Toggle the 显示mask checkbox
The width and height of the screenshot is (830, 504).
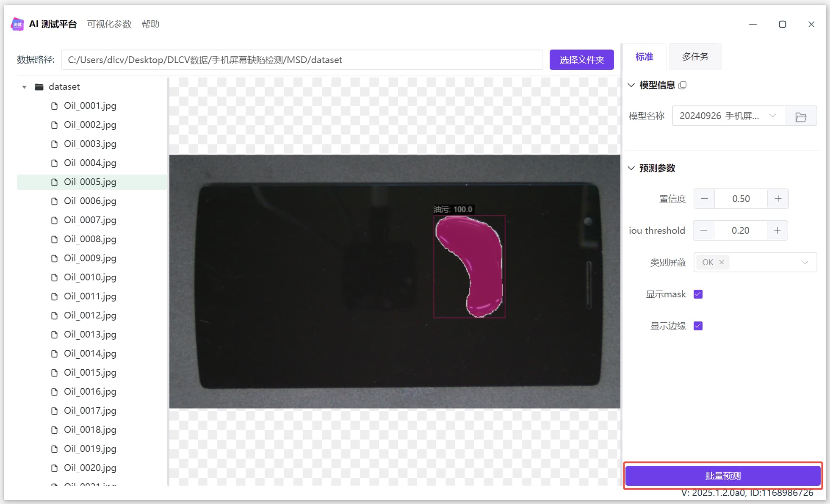698,294
